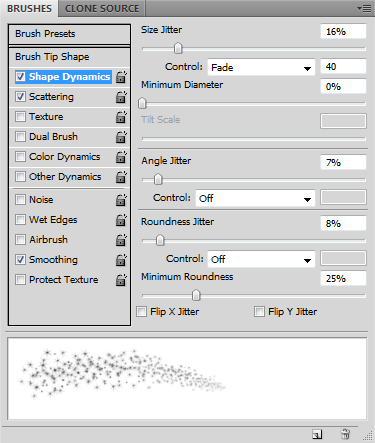Open the Angle Jitter Control dropdown

[x=255, y=198]
